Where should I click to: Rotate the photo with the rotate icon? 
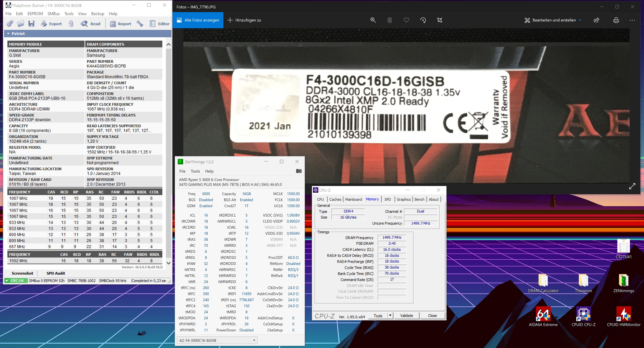pos(423,20)
